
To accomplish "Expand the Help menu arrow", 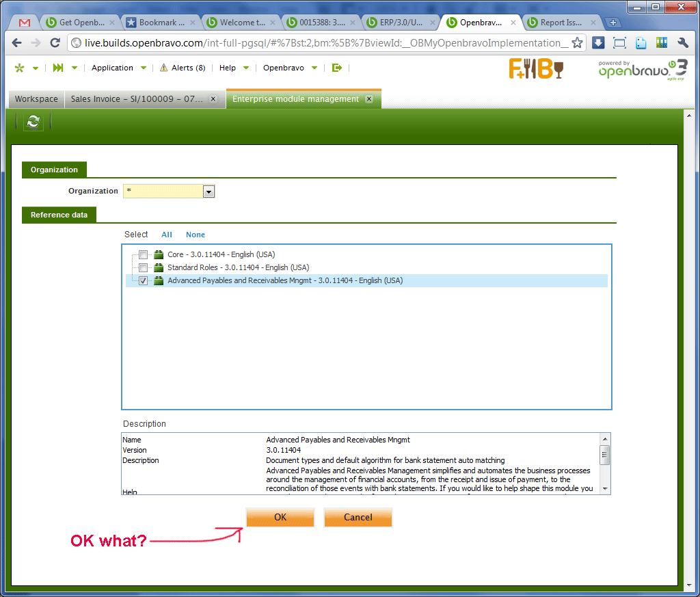I will [246, 68].
